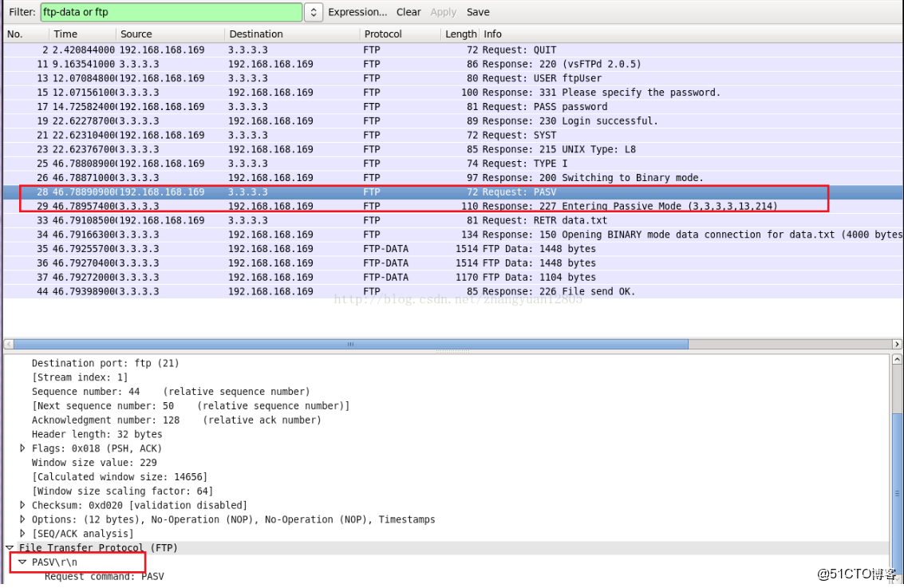
Task: Apply the display filter
Action: pos(443,12)
